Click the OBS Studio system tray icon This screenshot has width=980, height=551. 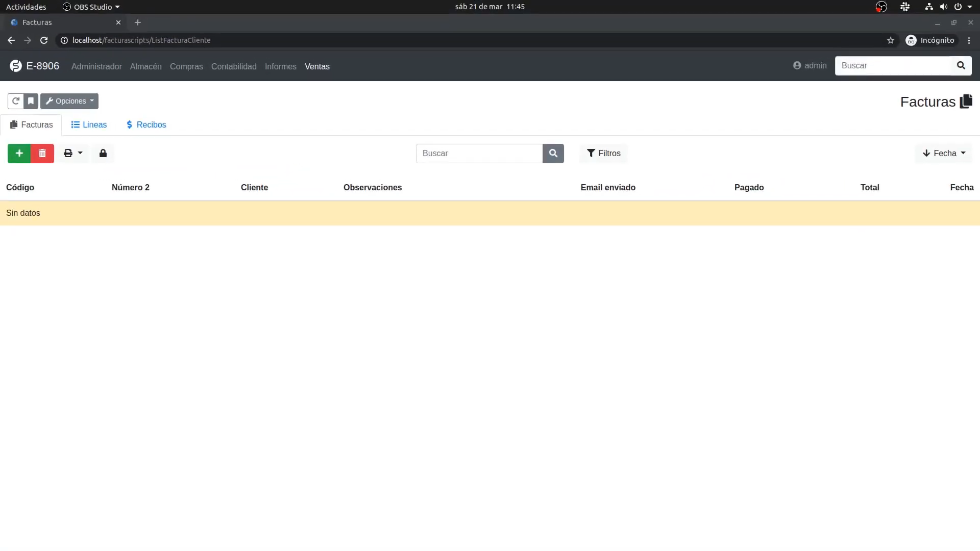tap(881, 7)
